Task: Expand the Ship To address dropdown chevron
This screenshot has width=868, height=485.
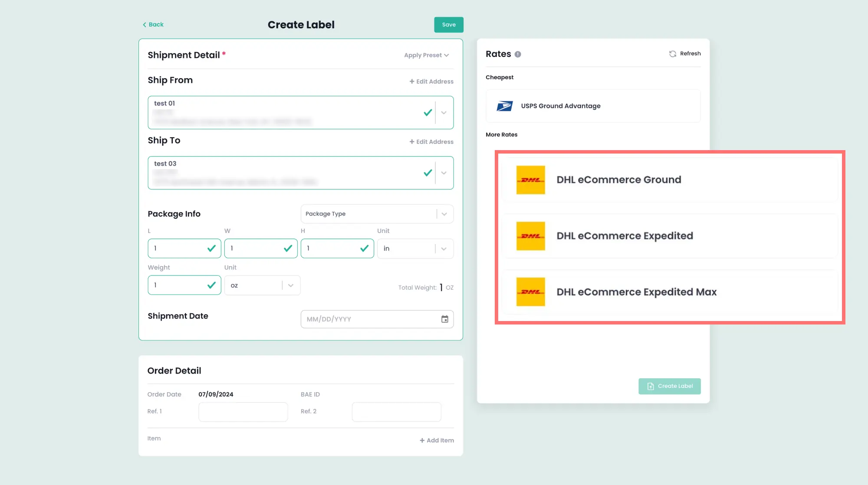Action: (x=444, y=173)
